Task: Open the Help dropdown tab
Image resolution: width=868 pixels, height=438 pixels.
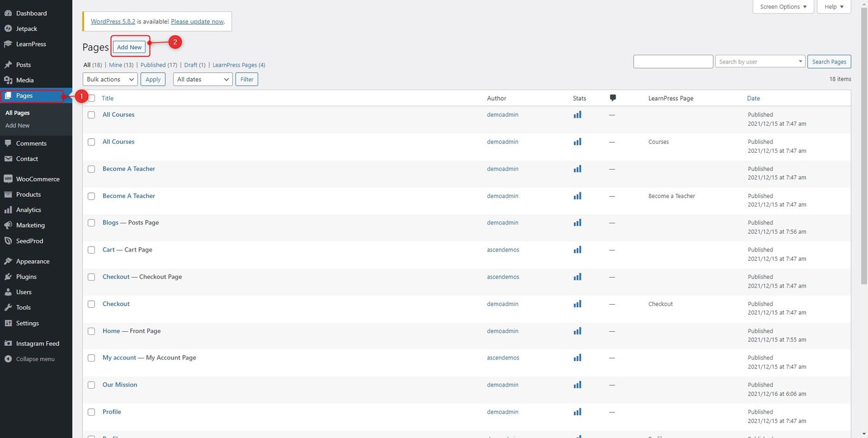Action: (834, 7)
